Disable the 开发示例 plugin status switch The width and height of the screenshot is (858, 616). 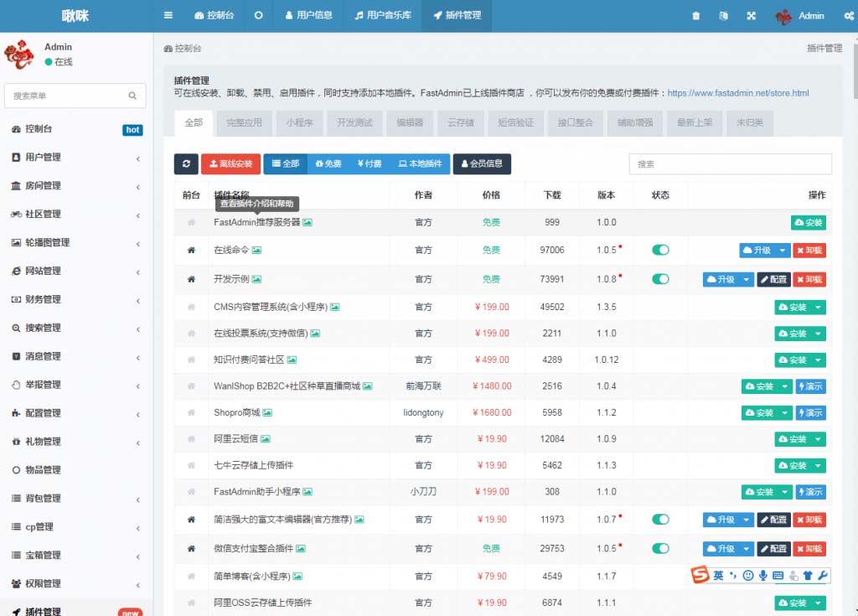pos(661,279)
